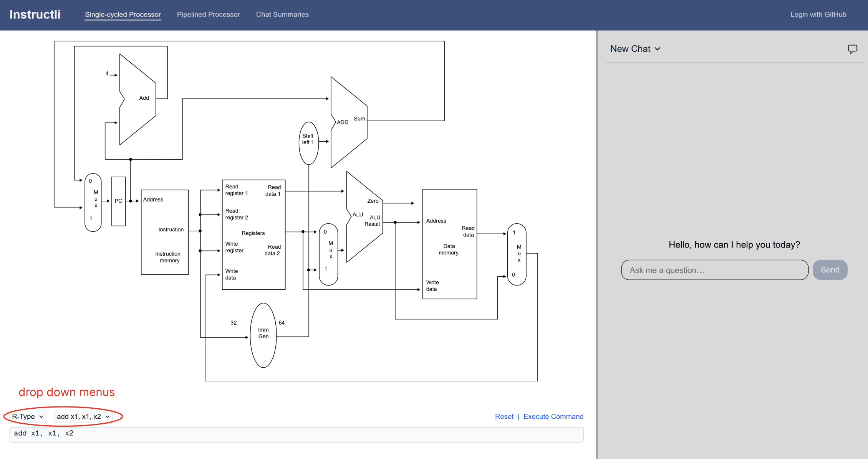Click Login with GitHub link

click(818, 15)
